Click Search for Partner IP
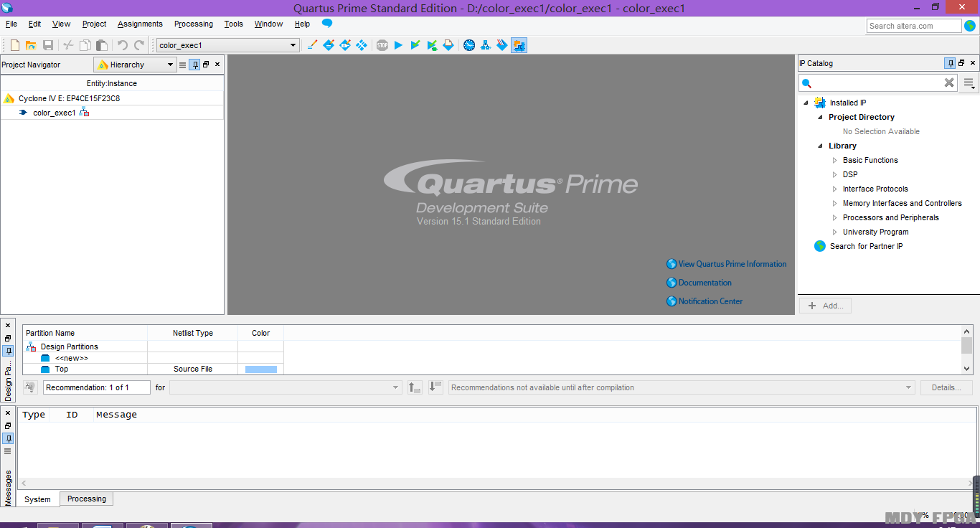The height and width of the screenshot is (528, 980). [x=866, y=246]
